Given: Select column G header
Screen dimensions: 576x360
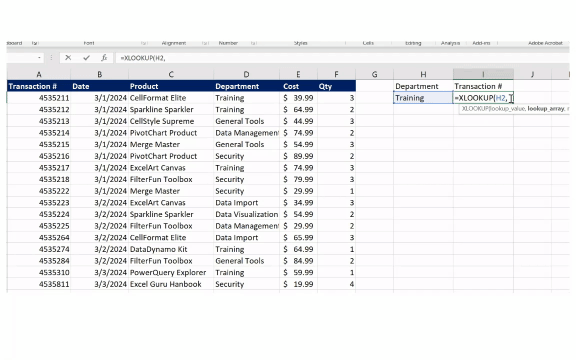Looking at the screenshot, I should 374,74.
